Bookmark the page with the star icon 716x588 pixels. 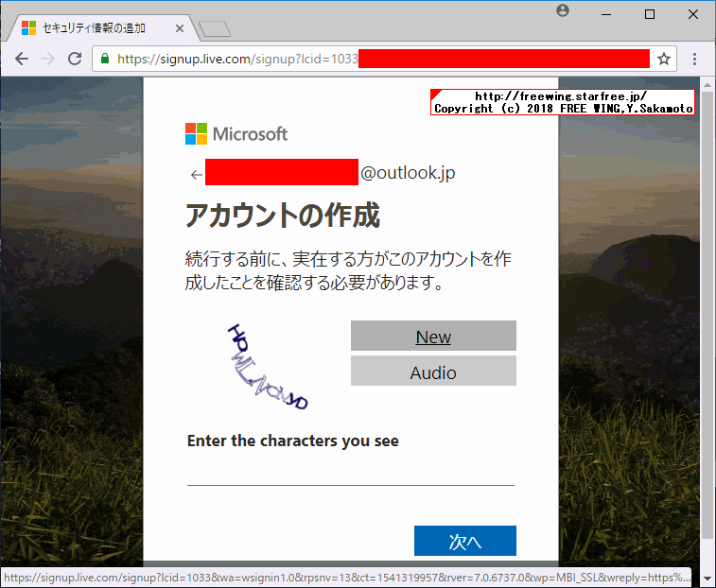pos(663,59)
